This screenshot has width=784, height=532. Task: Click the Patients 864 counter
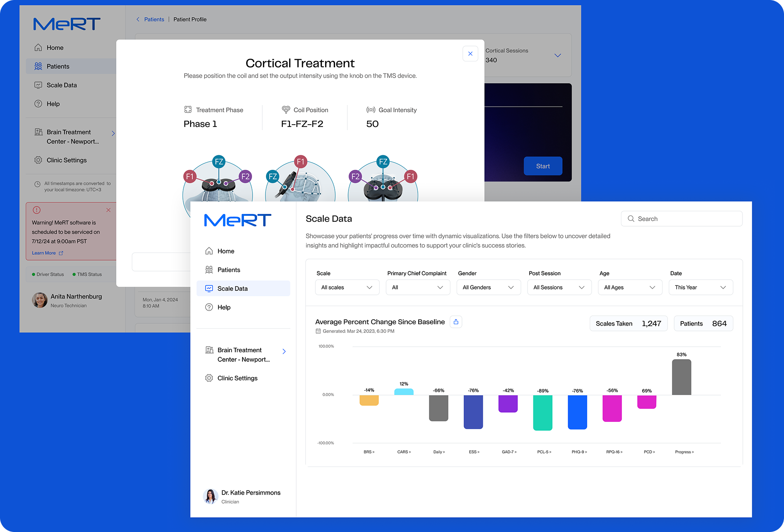(x=703, y=324)
